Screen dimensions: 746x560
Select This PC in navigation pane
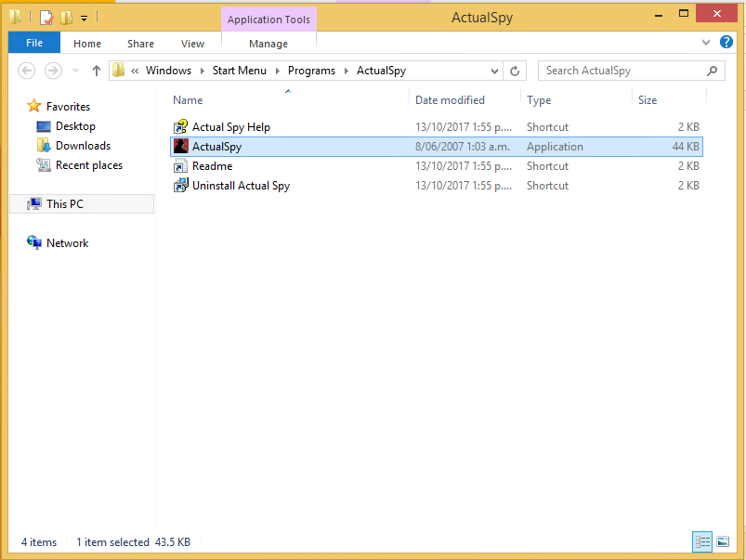point(65,204)
